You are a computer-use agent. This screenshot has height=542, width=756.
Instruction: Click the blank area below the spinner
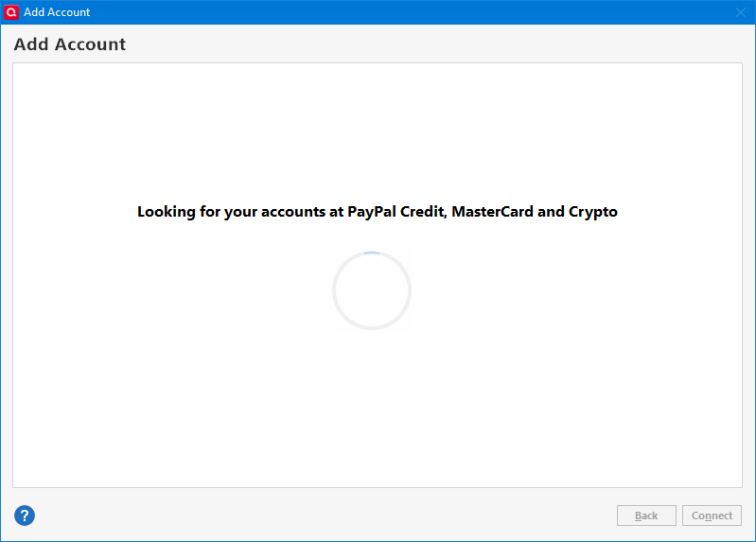377,410
